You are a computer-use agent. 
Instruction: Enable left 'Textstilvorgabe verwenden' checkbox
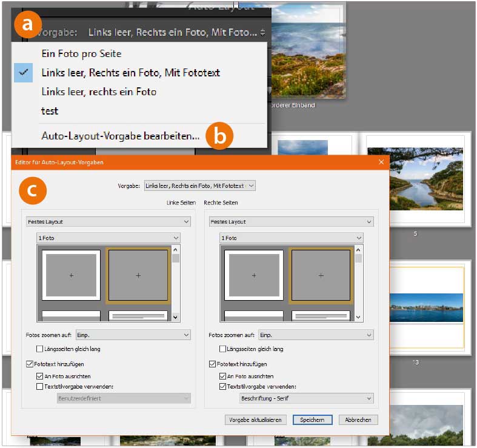click(40, 386)
